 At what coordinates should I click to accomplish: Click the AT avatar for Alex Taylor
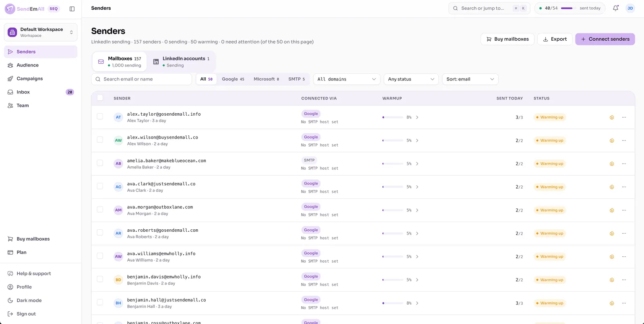tap(118, 117)
